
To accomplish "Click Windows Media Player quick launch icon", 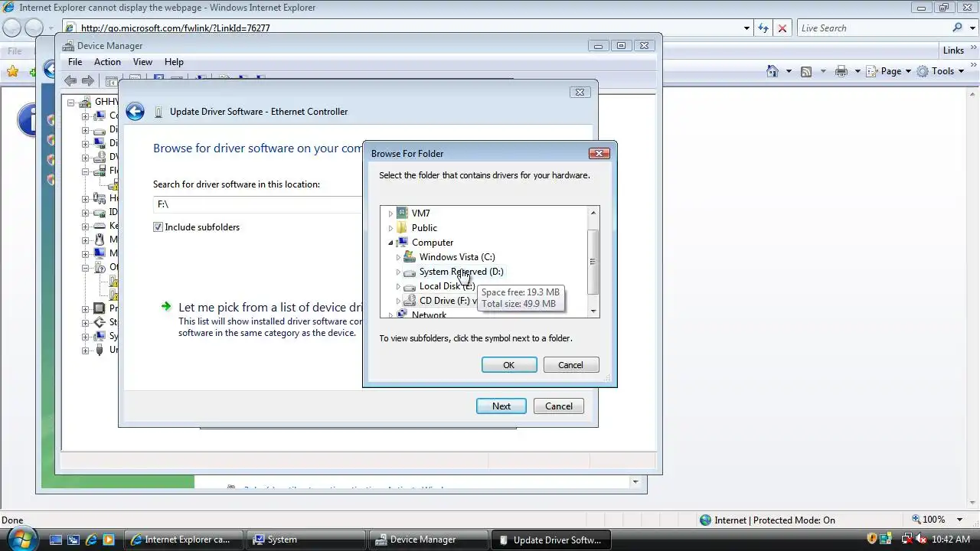I will click(109, 540).
